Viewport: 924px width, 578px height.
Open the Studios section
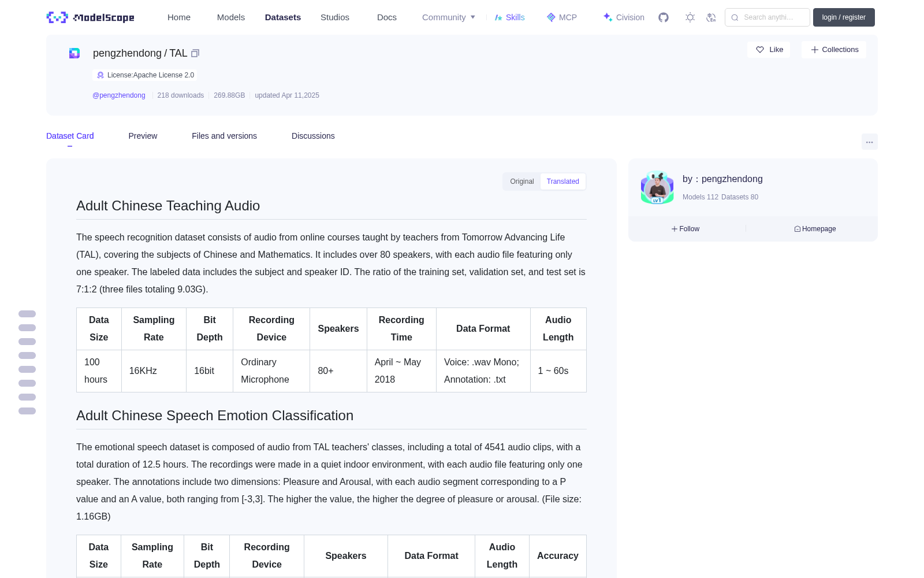[335, 17]
